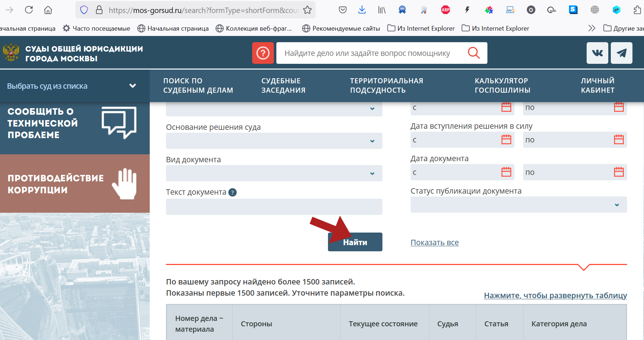This screenshot has width=644, height=340.
Task: Click the lightning bolt extension icon
Action: click(x=467, y=10)
